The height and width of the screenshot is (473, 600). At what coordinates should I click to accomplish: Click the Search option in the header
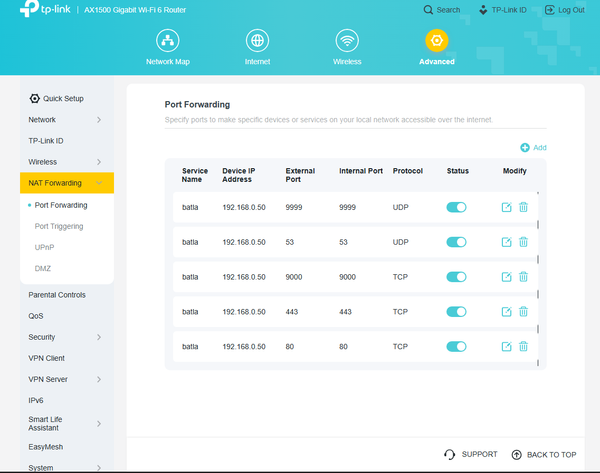click(441, 10)
